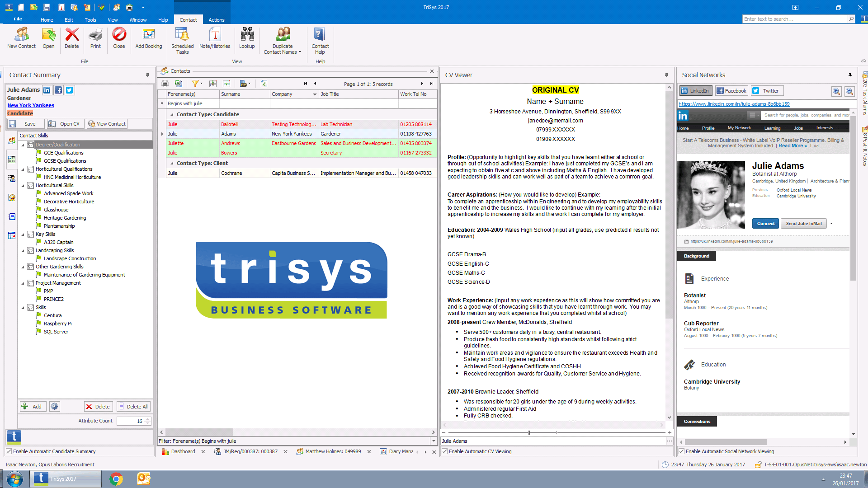The height and width of the screenshot is (488, 868).
Task: Toggle Enable Automatic Social Network Viewing
Action: click(x=681, y=451)
